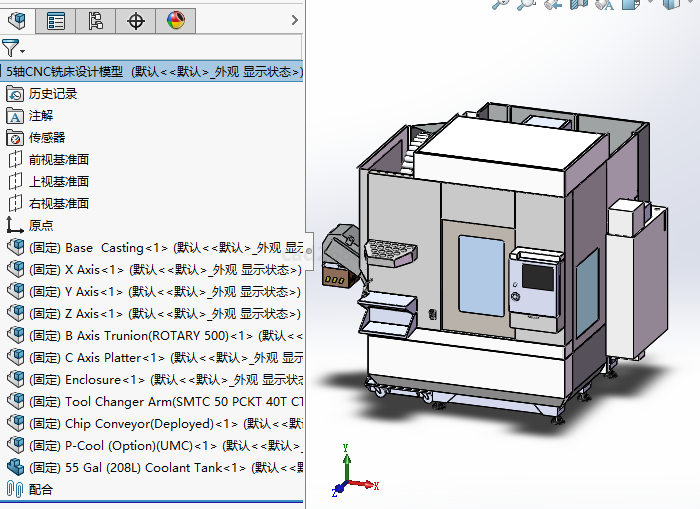The image size is (700, 509).
Task: Open the ConfigurationManager tab
Action: tap(95, 20)
